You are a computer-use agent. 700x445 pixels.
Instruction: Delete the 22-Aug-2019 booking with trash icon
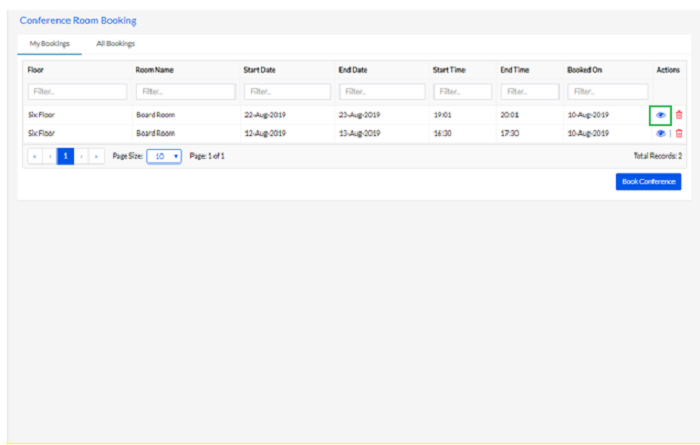point(679,115)
